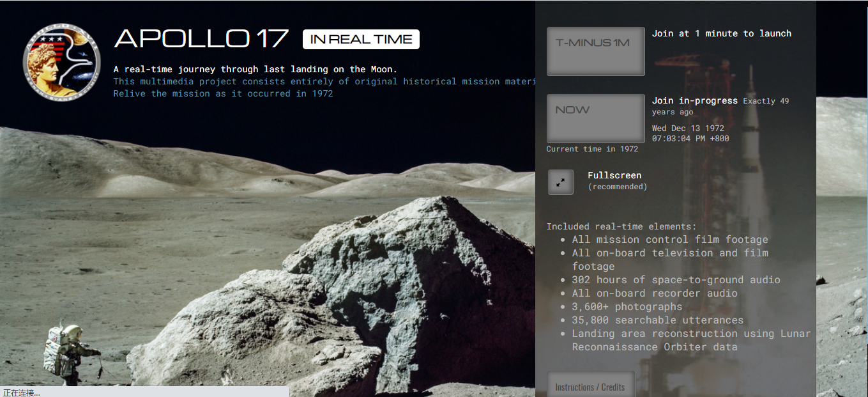Click '07:03:04 PM +800' time text
Image resolution: width=868 pixels, height=397 pixels.
[690, 138]
